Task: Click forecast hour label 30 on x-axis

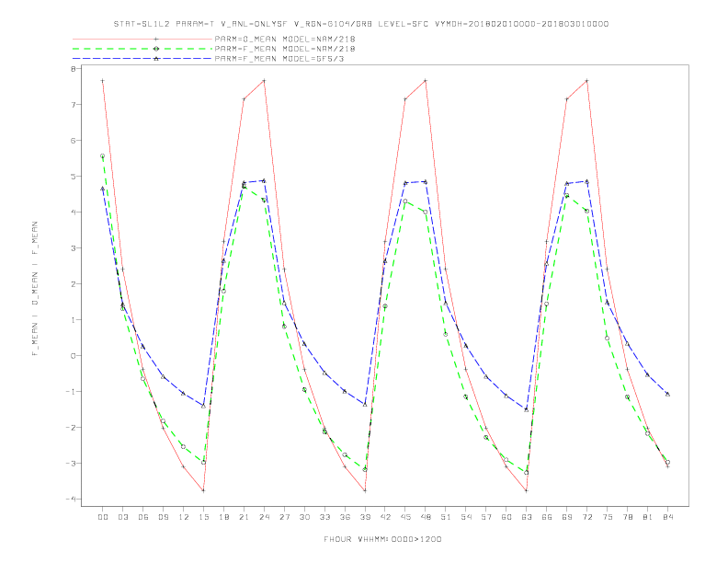Action: coord(304,517)
